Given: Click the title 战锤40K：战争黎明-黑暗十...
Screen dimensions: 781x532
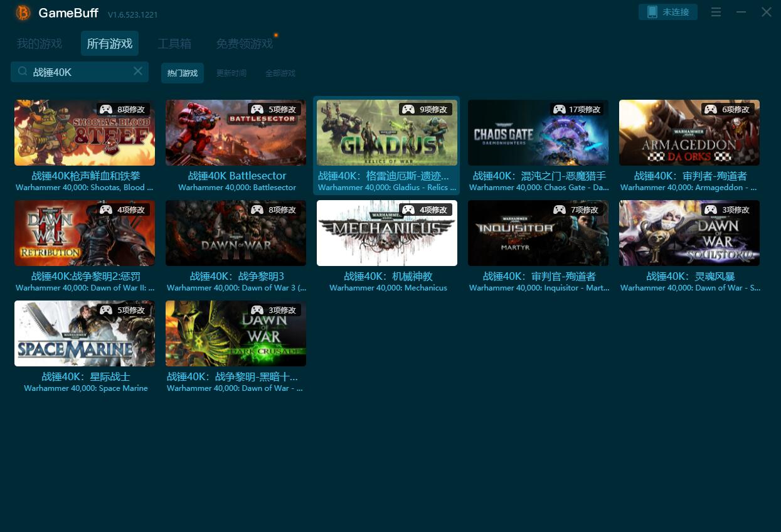Looking at the screenshot, I should tap(232, 376).
